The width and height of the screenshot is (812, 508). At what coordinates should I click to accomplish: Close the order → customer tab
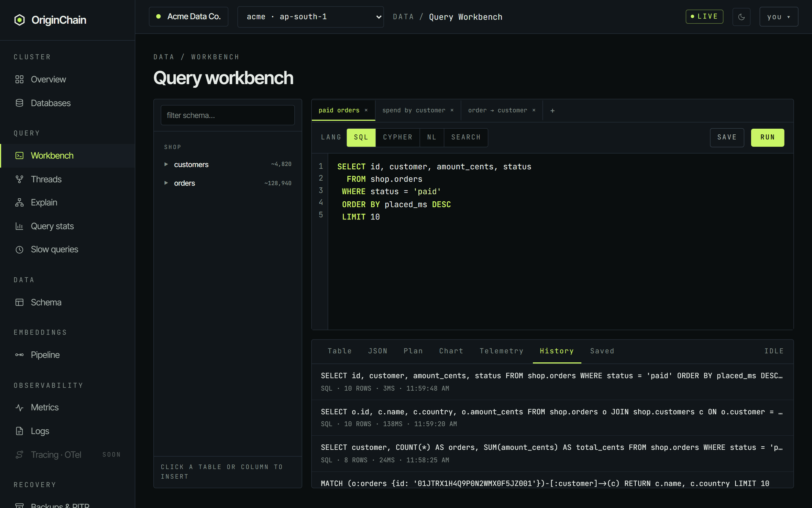click(x=534, y=110)
